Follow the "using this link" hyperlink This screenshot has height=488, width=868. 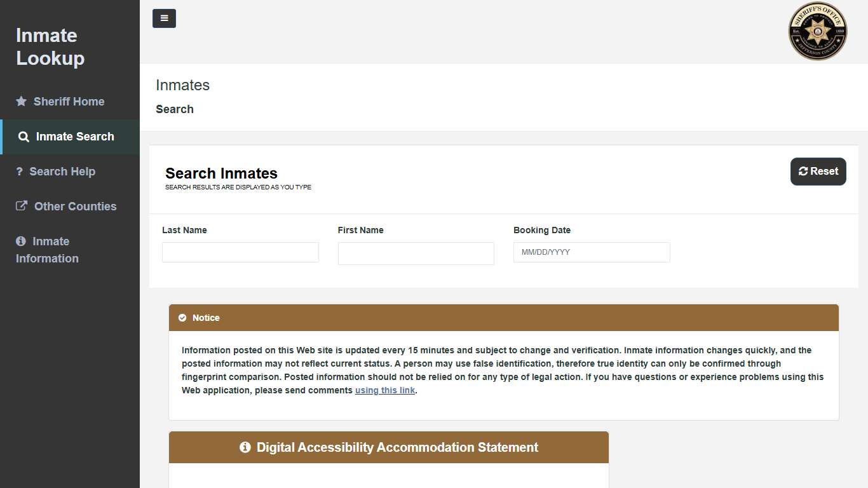384,391
